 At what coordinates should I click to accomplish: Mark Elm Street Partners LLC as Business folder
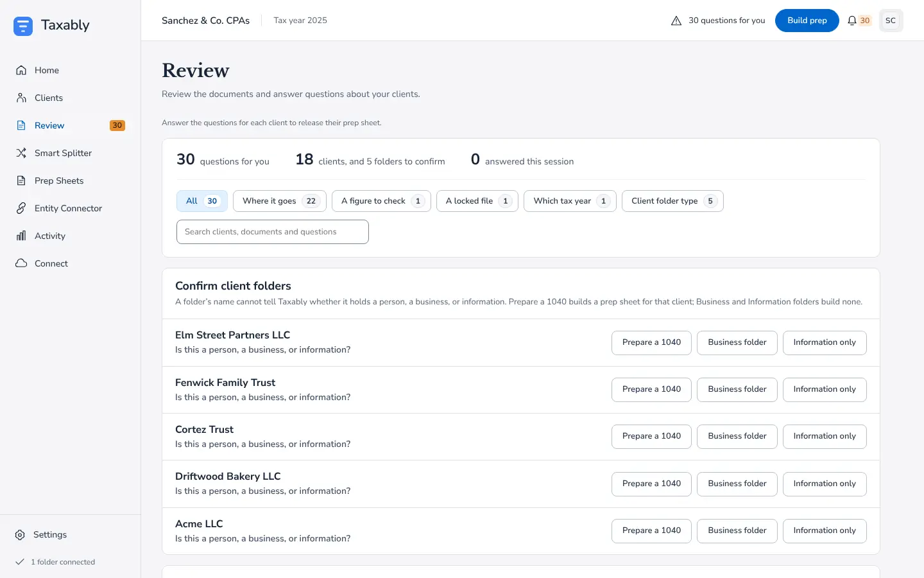pyautogui.click(x=737, y=342)
